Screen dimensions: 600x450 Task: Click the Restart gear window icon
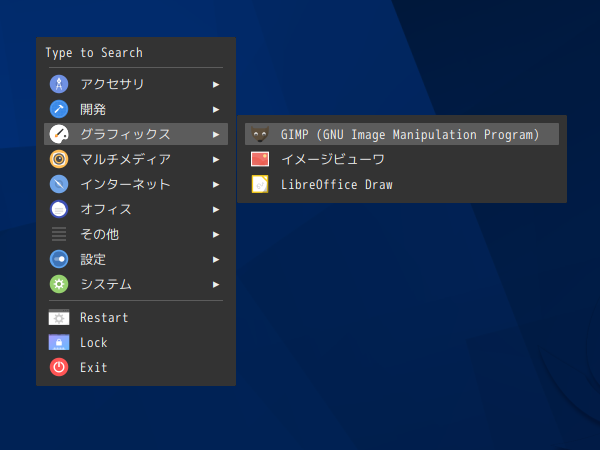pos(59,318)
